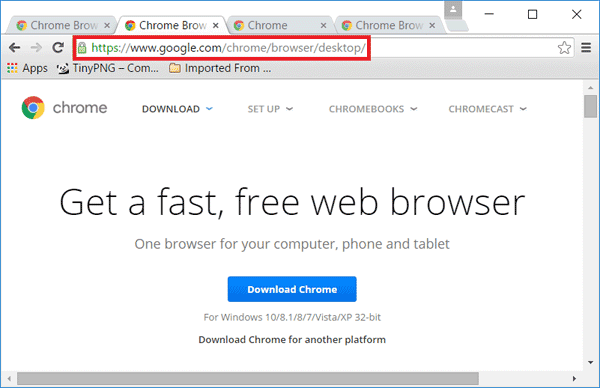
Task: Click the horizontal scrollbar right arrow
Action: tap(574, 378)
